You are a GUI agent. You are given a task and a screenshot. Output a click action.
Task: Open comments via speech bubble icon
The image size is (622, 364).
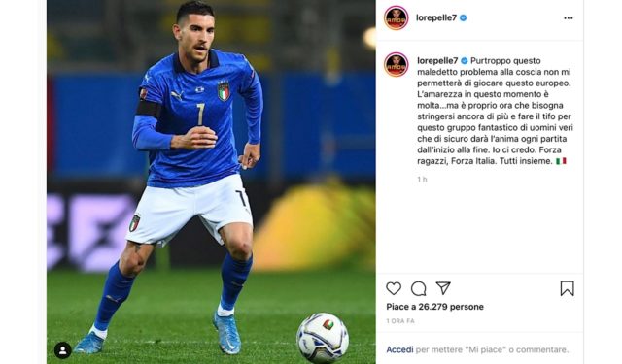418,288
